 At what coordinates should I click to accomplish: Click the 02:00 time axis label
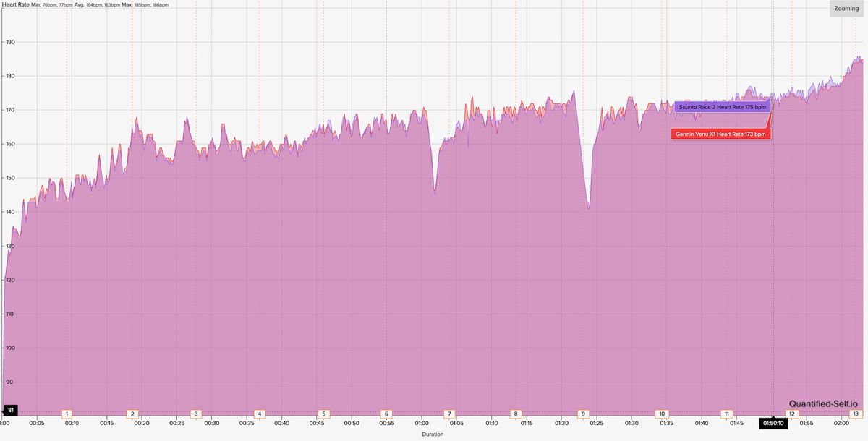click(841, 423)
